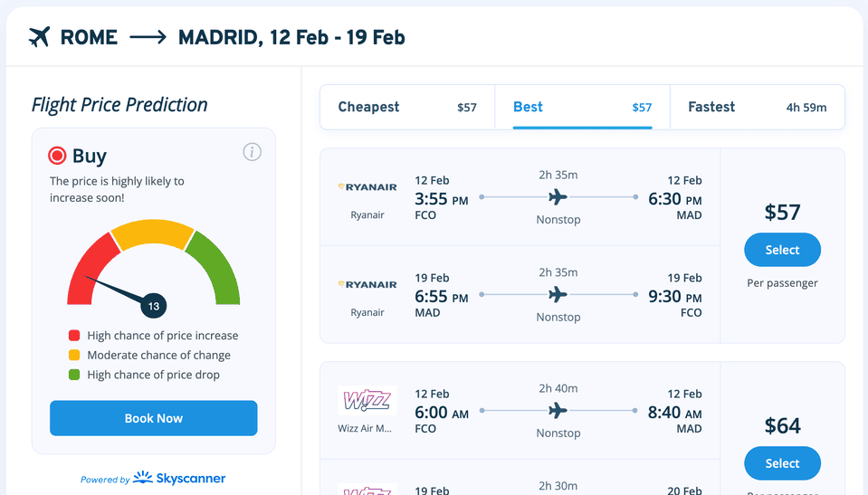Click the Wizz Air logo

pyautogui.click(x=367, y=400)
